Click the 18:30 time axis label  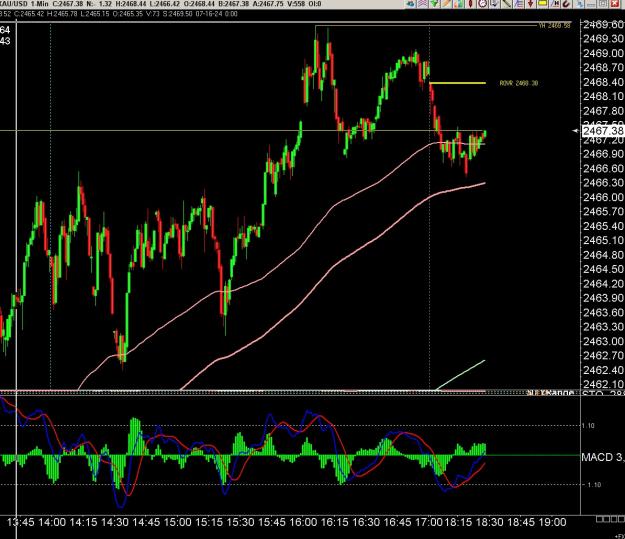[x=489, y=522]
